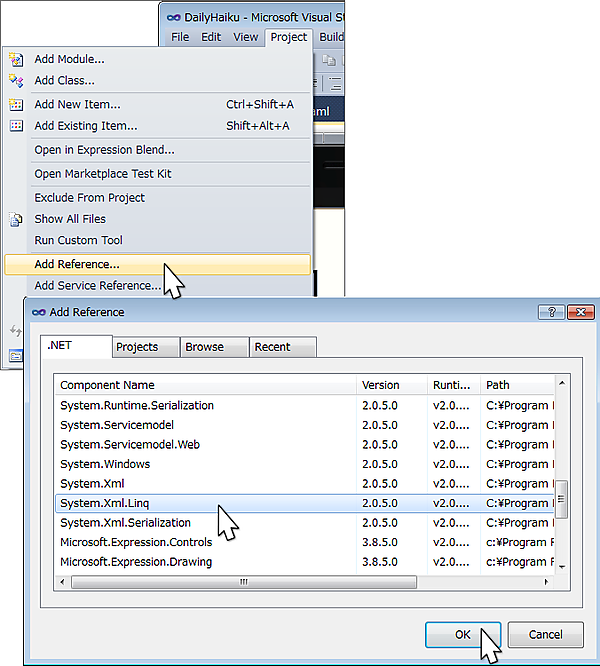Open the View menu
Viewport: 600px width, 666px height.
tap(245, 37)
